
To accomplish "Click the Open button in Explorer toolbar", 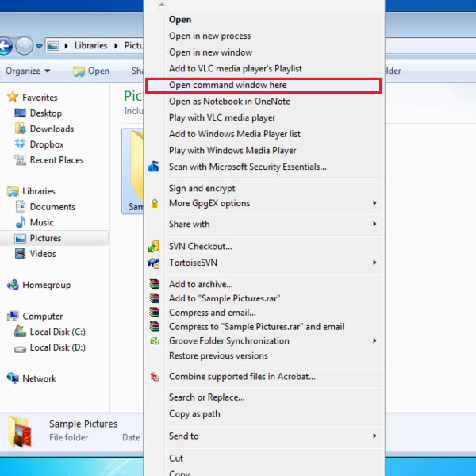I will coord(91,71).
